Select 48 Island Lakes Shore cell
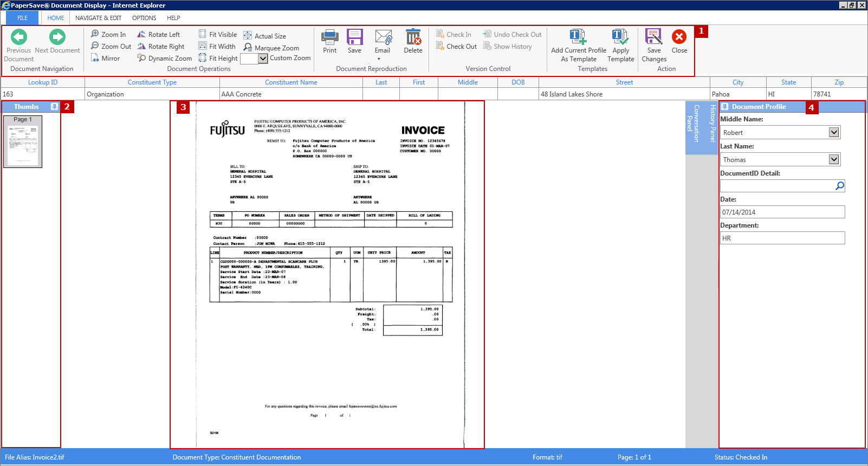This screenshot has width=868, height=466. click(x=624, y=94)
